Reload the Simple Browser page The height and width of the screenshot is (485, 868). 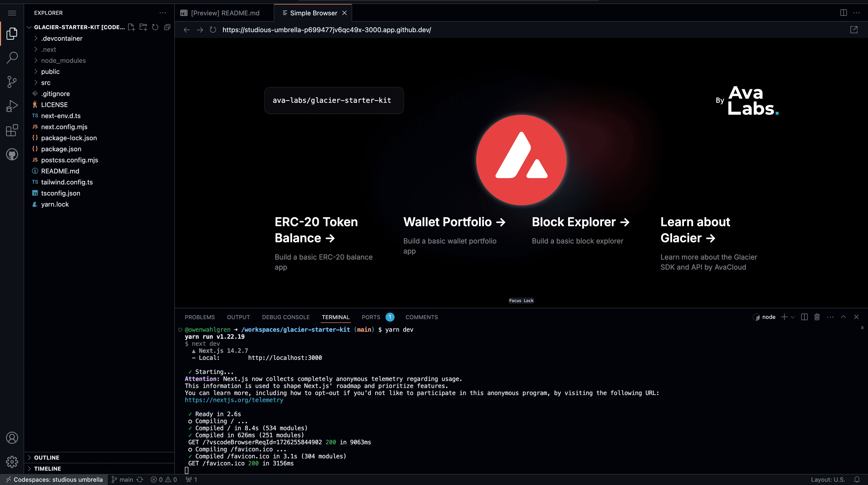(213, 30)
